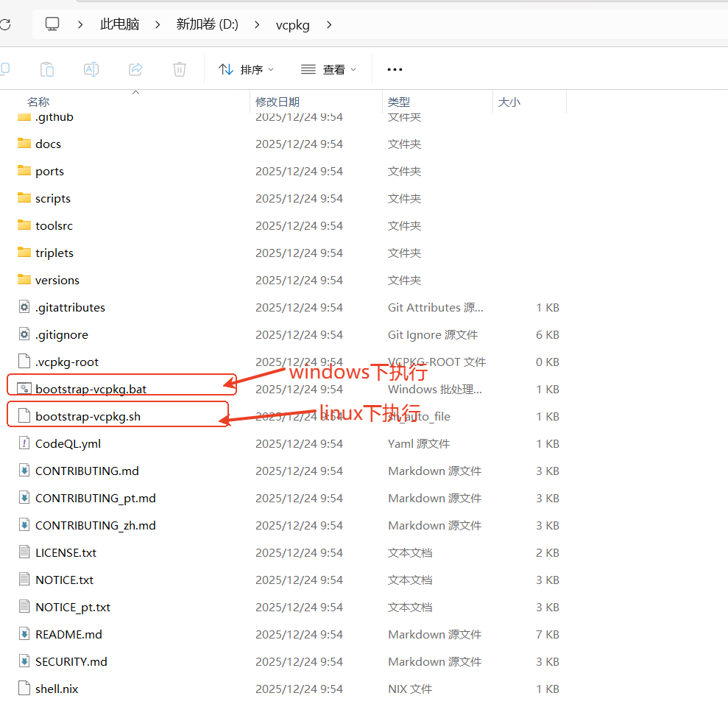Select file name bootstrap-vcpkg.bat
Viewport: 728px width, 707px height.
pyautogui.click(x=91, y=390)
